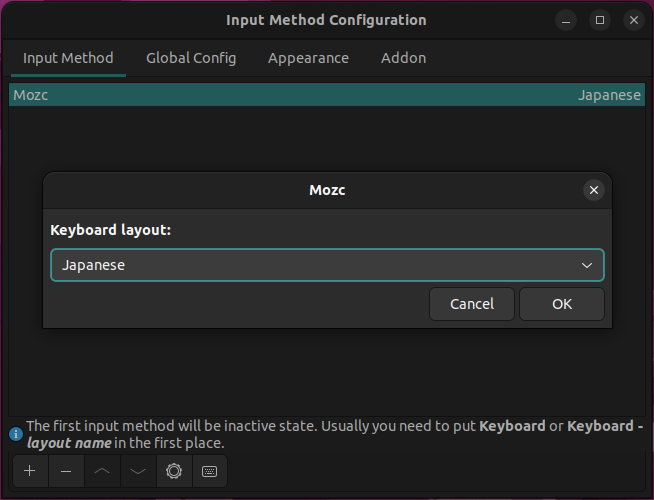Open keyboard layout settings icon
This screenshot has width=654, height=500.
coord(209,471)
